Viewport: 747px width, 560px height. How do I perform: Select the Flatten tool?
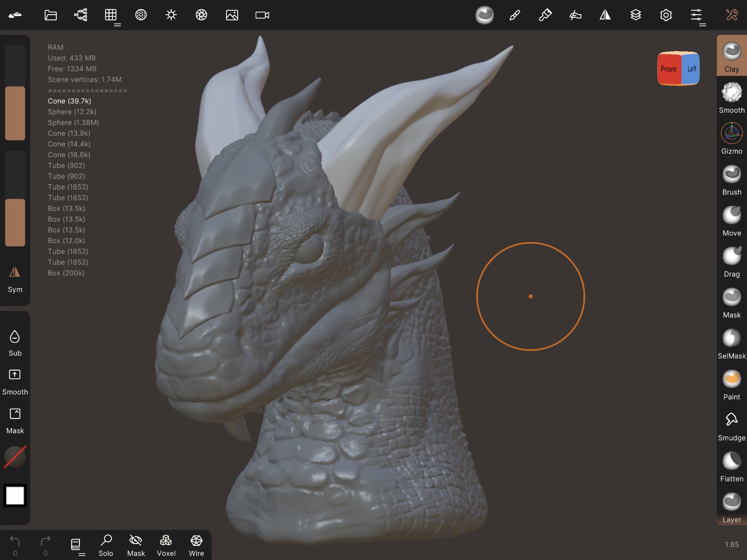pos(732,466)
